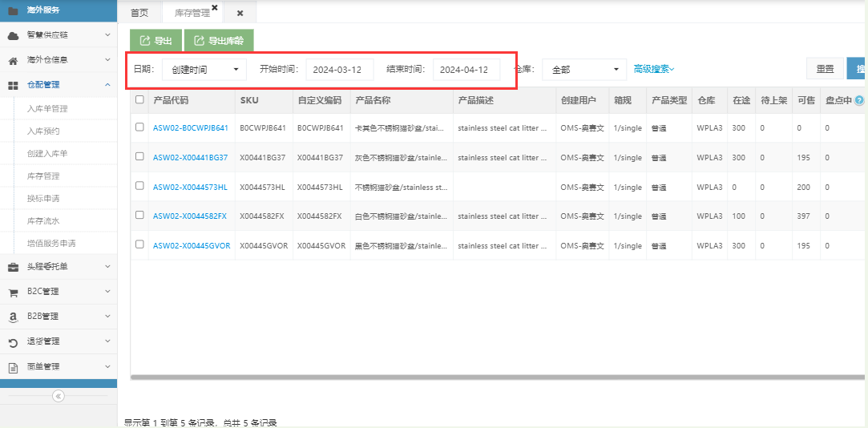Check the row ASW02-X00445GVOR
Viewport: 868px width, 428px height.
(139, 244)
